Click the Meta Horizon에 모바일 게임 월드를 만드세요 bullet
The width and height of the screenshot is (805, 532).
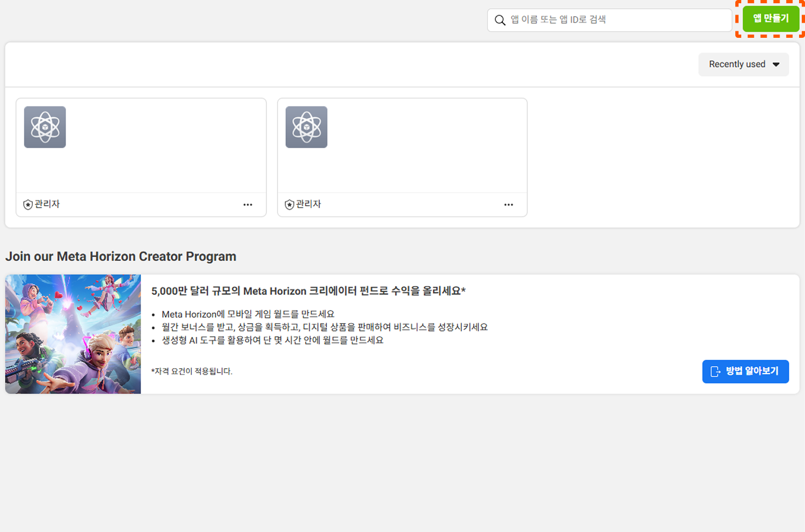tap(248, 314)
